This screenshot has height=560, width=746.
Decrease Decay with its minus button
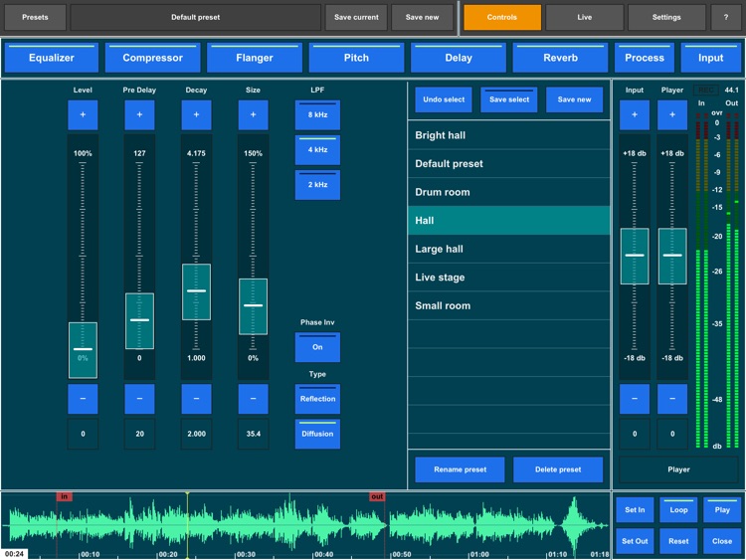click(x=196, y=399)
